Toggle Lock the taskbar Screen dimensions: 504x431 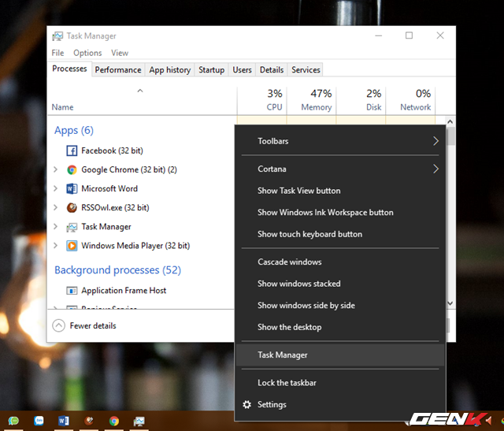(x=340, y=383)
